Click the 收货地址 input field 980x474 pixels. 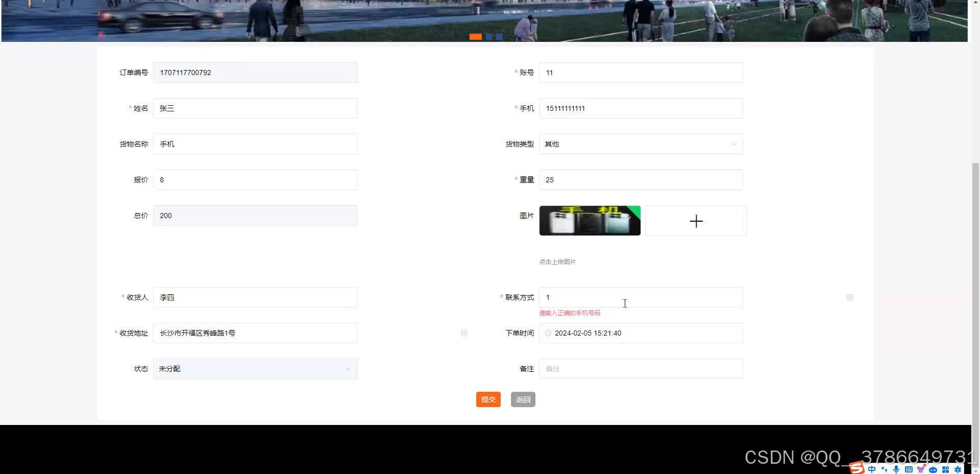point(255,333)
